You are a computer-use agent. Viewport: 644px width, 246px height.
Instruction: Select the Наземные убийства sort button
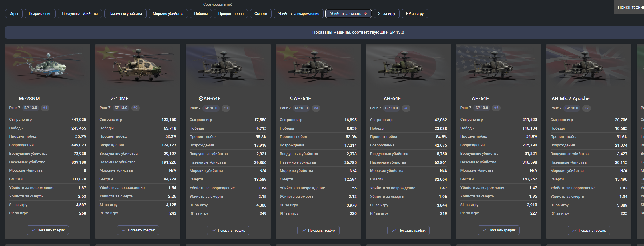[x=125, y=14]
